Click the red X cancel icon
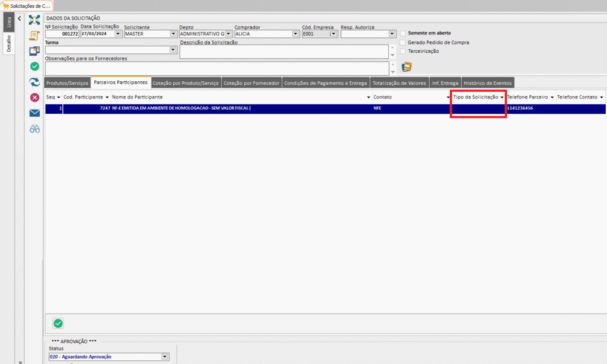This screenshot has height=364, width=607. (x=34, y=98)
